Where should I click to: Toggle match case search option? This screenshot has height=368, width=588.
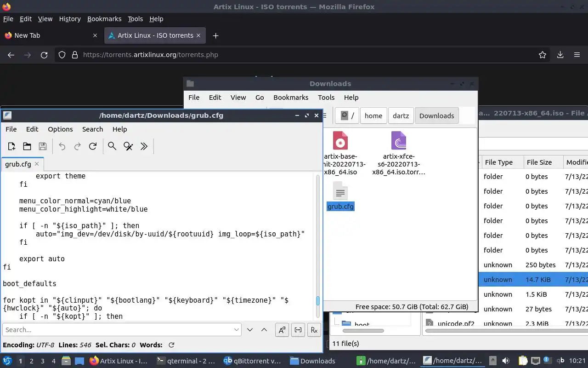click(282, 330)
